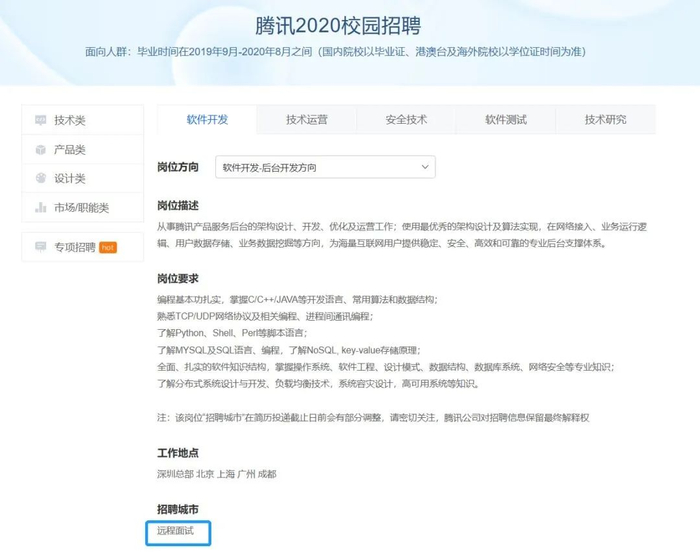Open the 岗位方向 dropdown box
700x552 pixels.
tap(325, 167)
